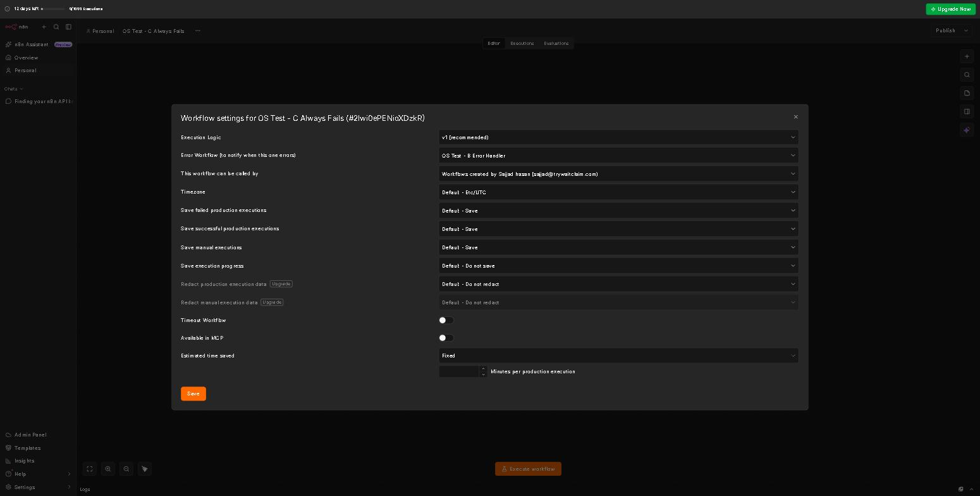Fit canvas to view icon
Image resolution: width=980 pixels, height=496 pixels.
tap(90, 469)
